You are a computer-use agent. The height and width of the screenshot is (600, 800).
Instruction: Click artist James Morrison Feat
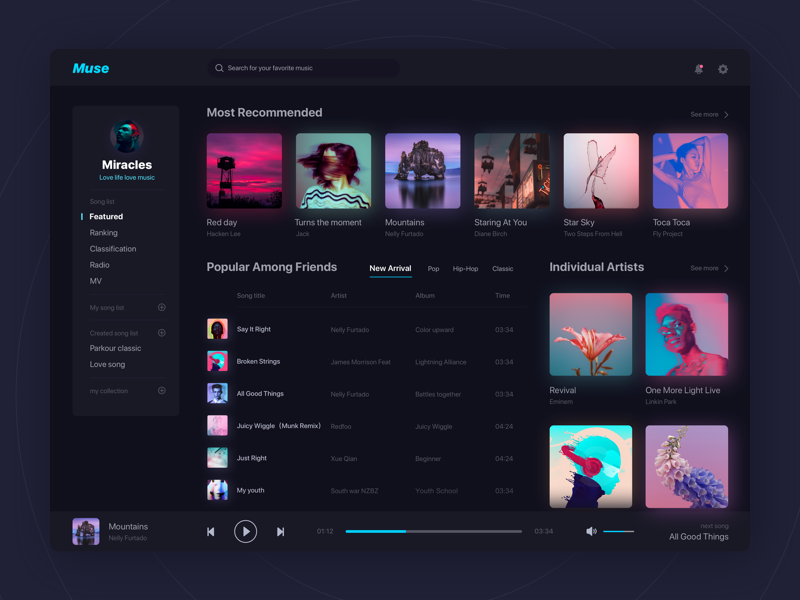coord(360,362)
